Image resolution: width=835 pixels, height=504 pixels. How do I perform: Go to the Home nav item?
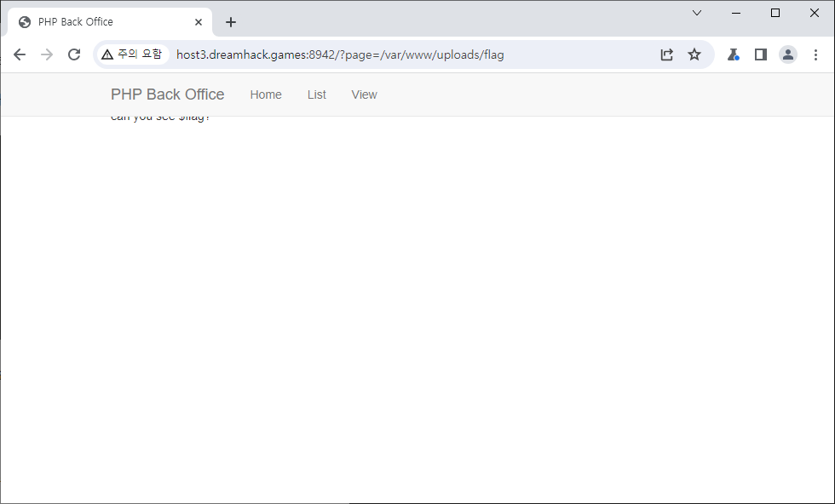266,94
